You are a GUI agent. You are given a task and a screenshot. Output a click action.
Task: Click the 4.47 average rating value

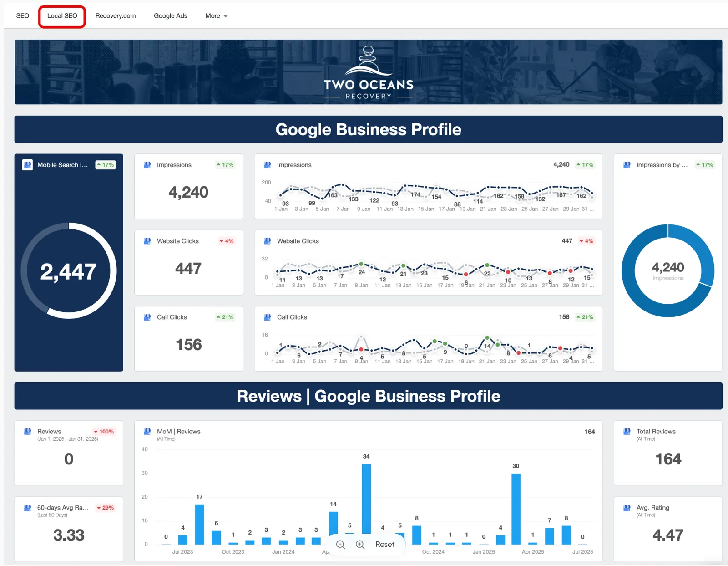click(x=668, y=535)
